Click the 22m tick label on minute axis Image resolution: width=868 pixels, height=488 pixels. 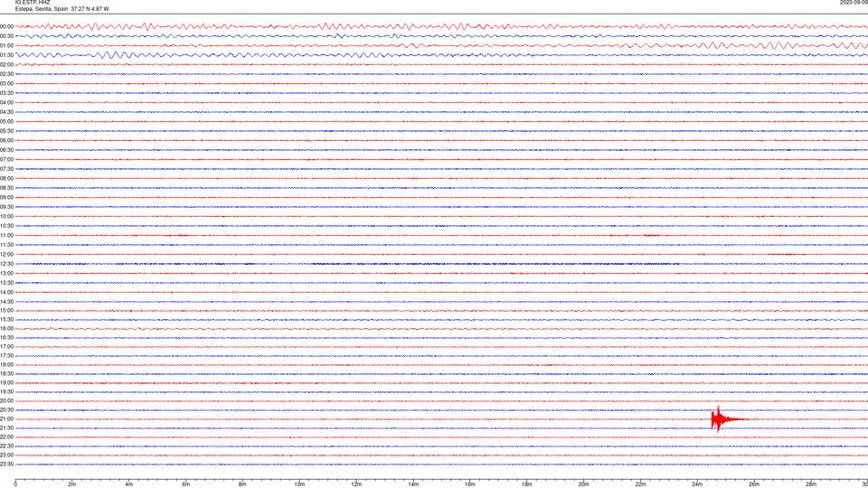(x=640, y=484)
